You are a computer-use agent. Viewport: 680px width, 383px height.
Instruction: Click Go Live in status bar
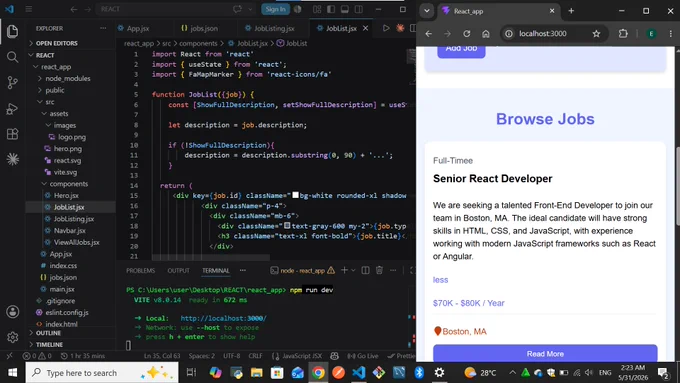363,356
